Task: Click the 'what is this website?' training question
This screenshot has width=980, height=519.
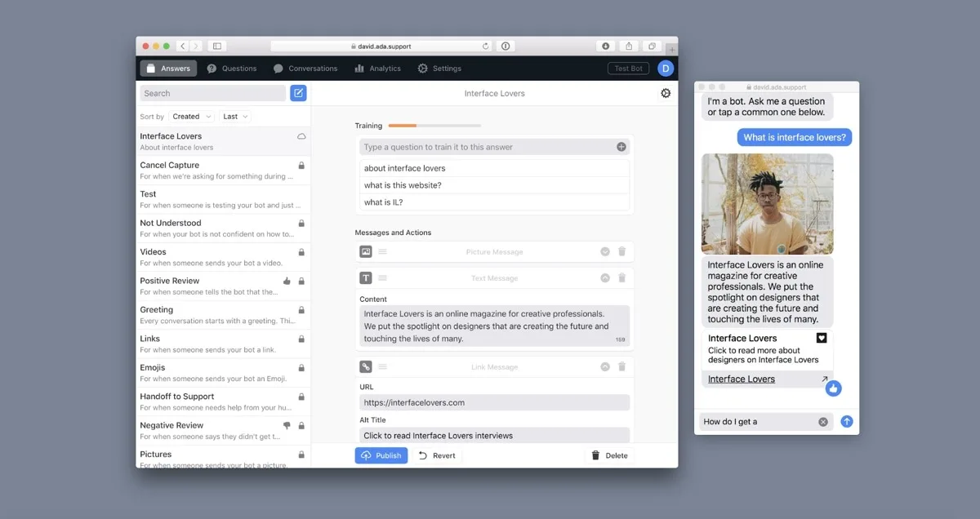Action: (495, 185)
